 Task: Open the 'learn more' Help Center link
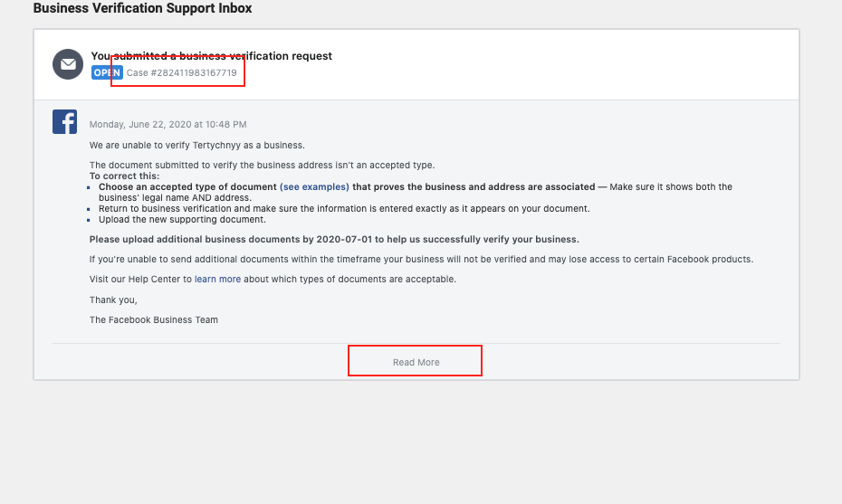(217, 279)
